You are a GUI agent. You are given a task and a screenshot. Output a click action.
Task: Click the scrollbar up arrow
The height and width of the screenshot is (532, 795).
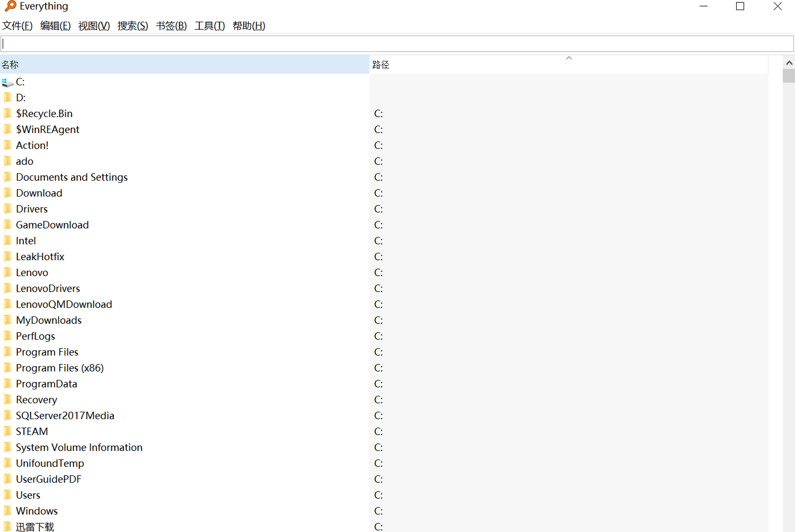click(789, 63)
